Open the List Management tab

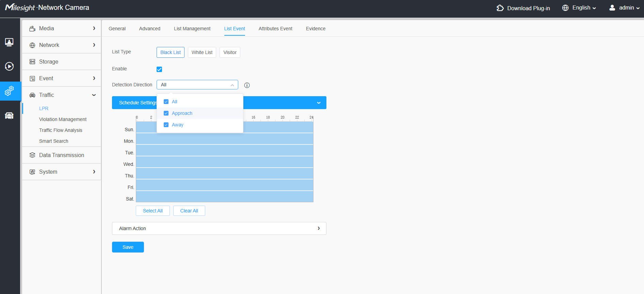click(192, 29)
